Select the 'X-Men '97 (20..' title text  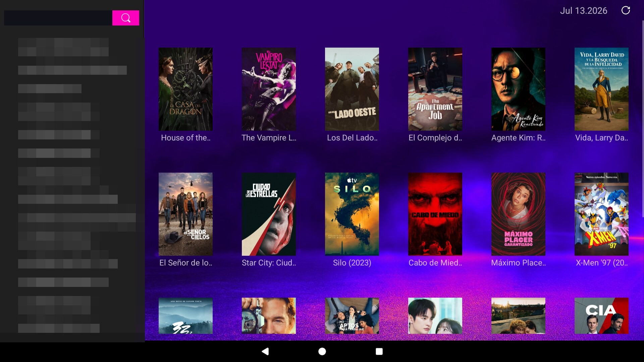(601, 263)
